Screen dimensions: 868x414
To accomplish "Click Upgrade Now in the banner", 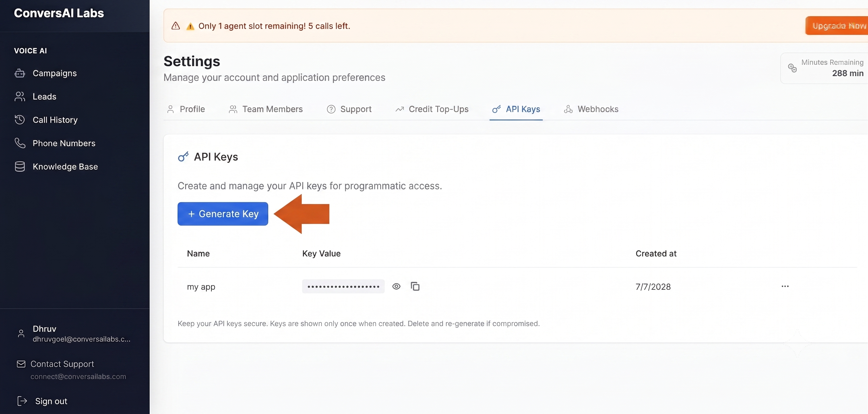I will pyautogui.click(x=837, y=26).
